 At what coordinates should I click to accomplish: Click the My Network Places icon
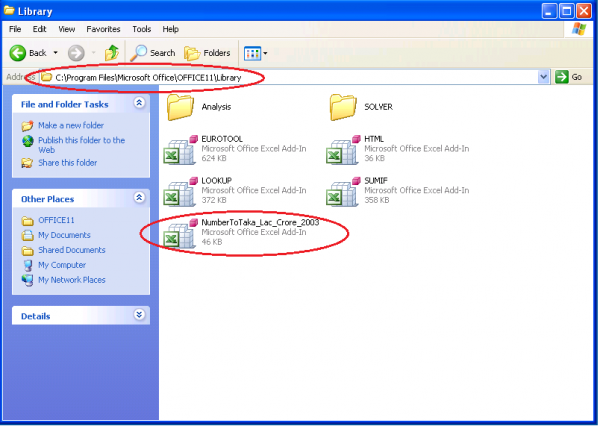(x=27, y=281)
